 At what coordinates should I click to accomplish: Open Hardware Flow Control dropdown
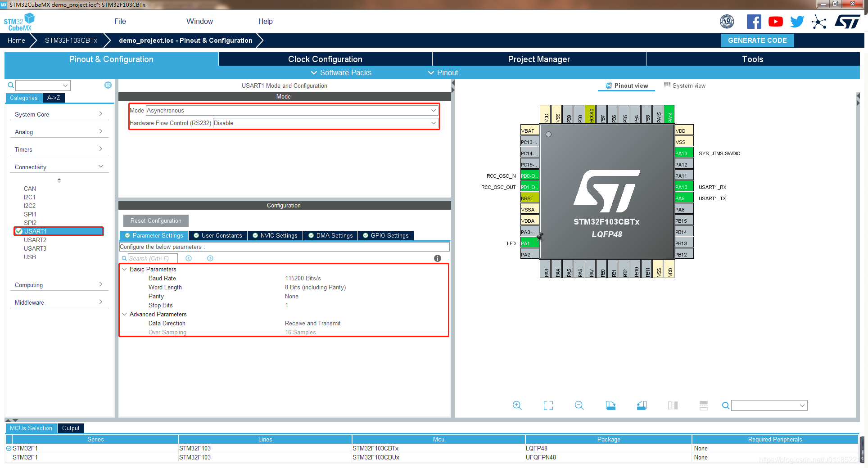pyautogui.click(x=325, y=123)
